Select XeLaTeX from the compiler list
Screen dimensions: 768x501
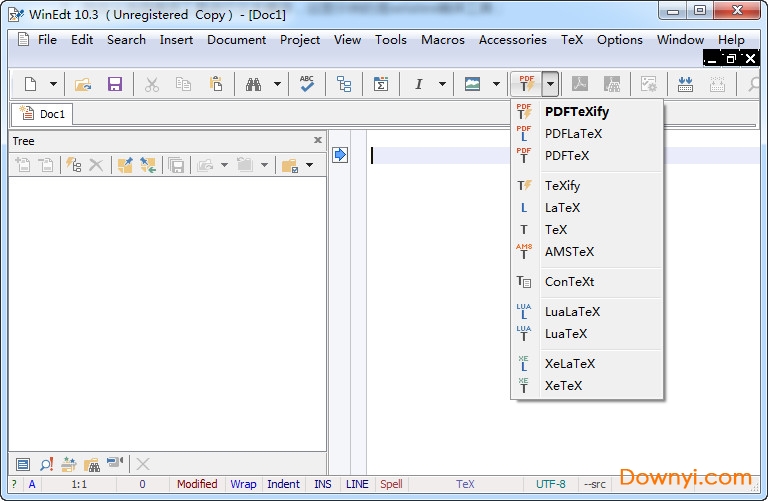coord(569,364)
